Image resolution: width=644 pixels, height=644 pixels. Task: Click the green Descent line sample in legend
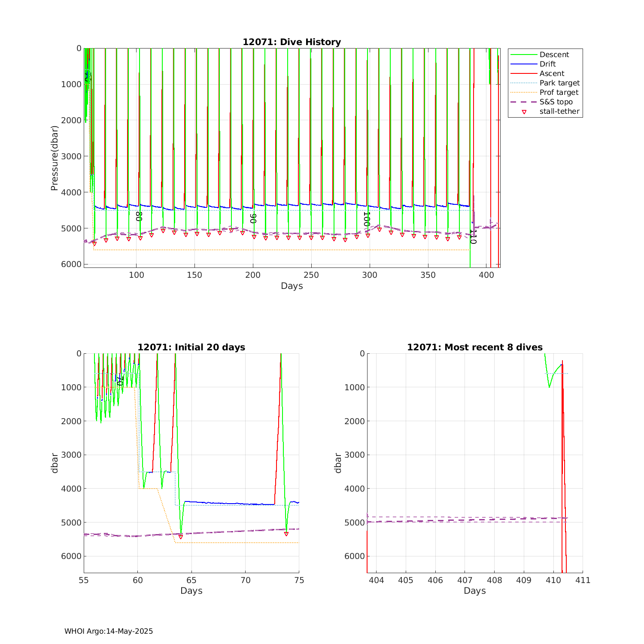tap(524, 55)
